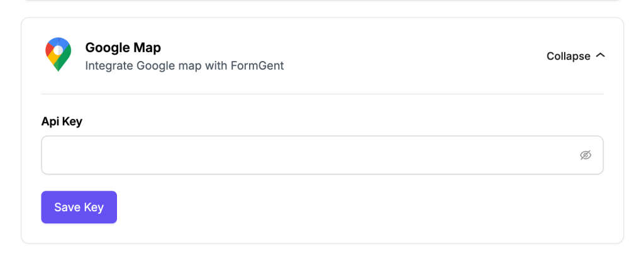Click the upward caret in card header
644x254 pixels.
(x=600, y=55)
